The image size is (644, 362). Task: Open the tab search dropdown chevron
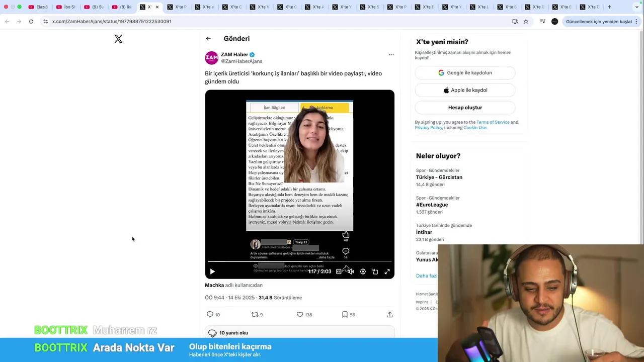point(637,7)
